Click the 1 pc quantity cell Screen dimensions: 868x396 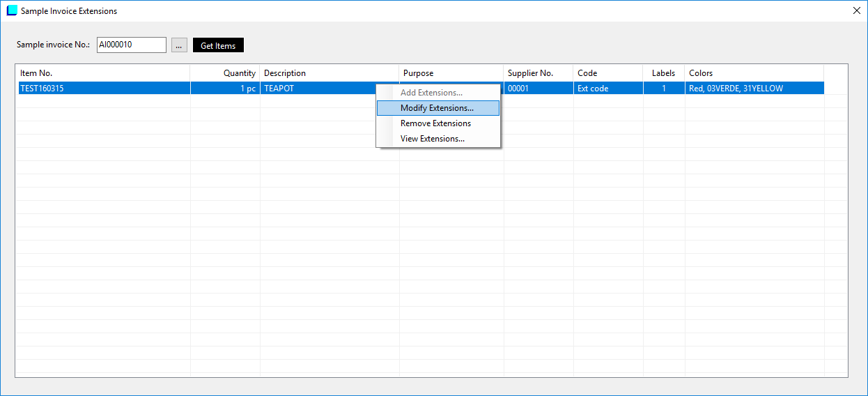(225, 89)
